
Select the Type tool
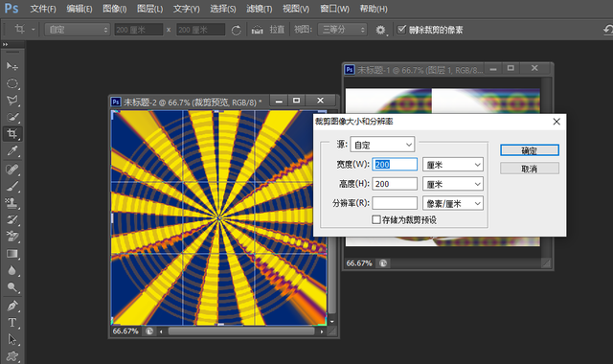point(12,322)
